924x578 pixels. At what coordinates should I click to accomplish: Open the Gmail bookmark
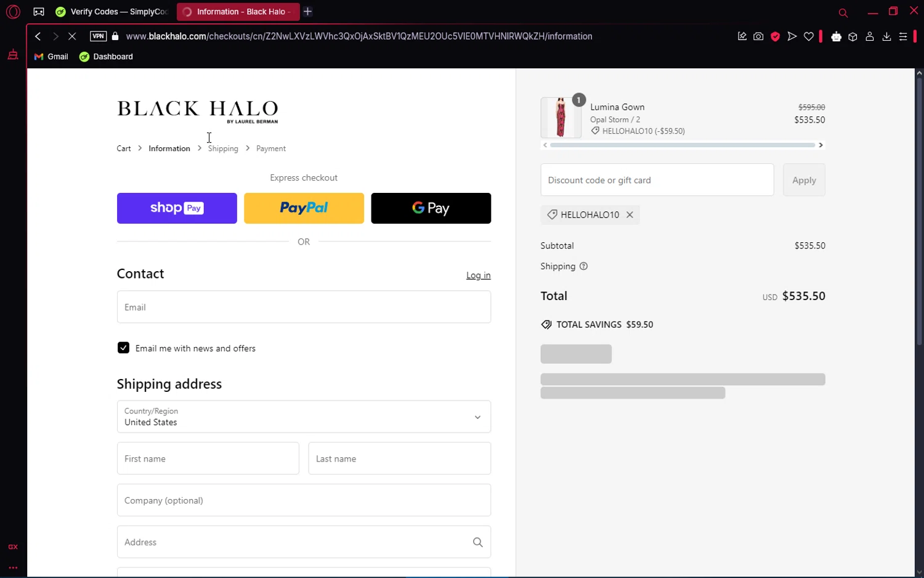[51, 57]
